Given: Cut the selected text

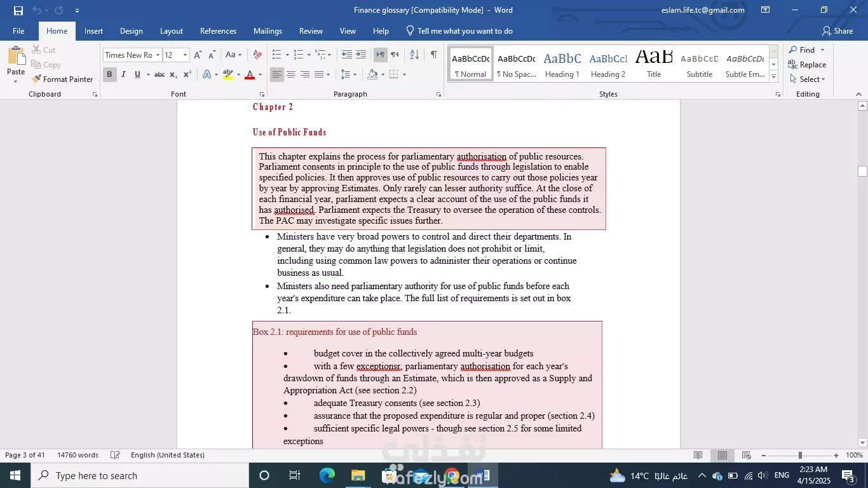Looking at the screenshot, I should pyautogui.click(x=43, y=50).
